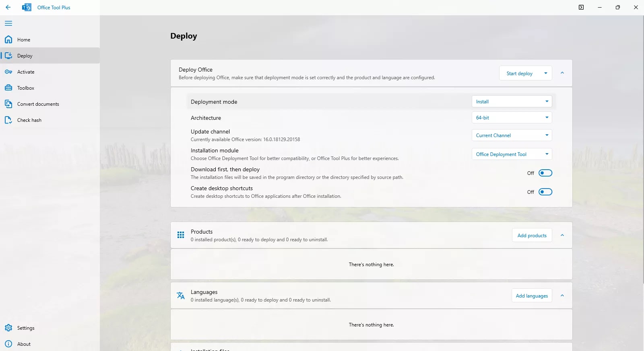
Task: Click the Convert documents icon
Action: tap(8, 104)
